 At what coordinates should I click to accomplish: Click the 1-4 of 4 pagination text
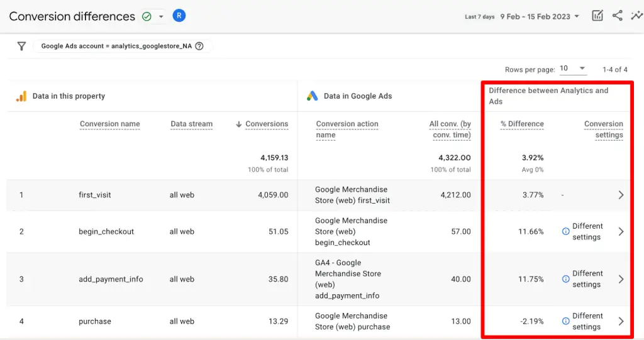point(615,69)
